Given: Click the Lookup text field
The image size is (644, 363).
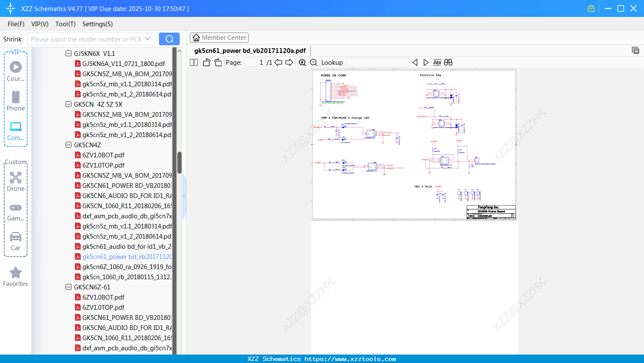Looking at the screenshot, I should pos(378,62).
